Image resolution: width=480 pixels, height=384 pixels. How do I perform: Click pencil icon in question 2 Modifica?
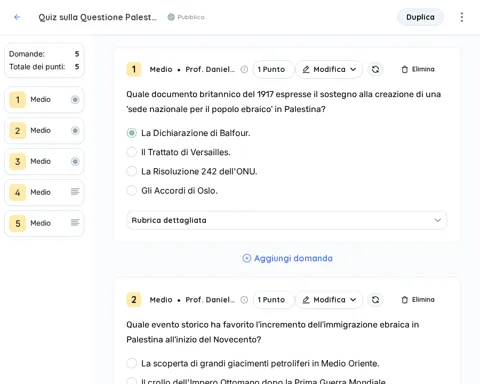(306, 300)
